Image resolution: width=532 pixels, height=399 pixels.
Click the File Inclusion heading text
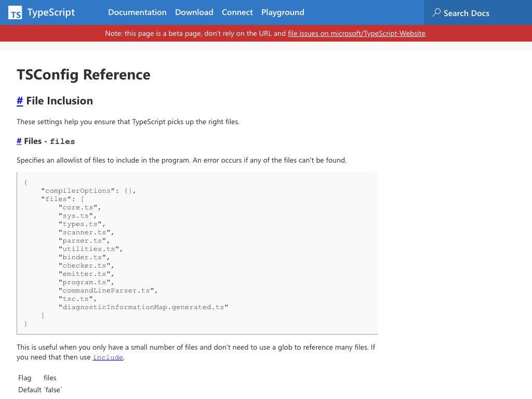(x=59, y=101)
